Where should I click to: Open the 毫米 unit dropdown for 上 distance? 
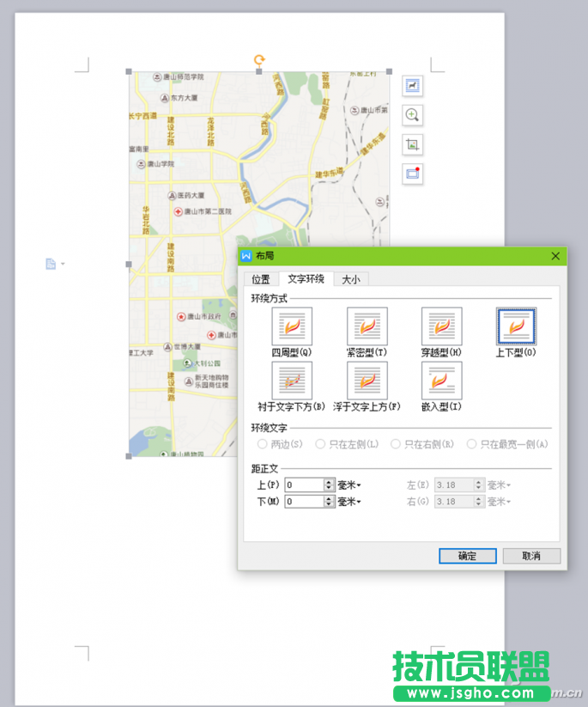click(x=349, y=485)
